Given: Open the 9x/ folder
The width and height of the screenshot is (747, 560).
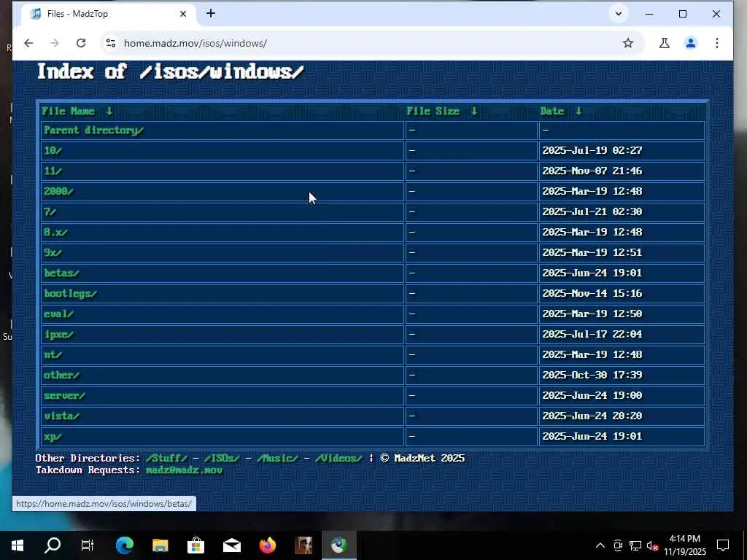Looking at the screenshot, I should click(53, 253).
